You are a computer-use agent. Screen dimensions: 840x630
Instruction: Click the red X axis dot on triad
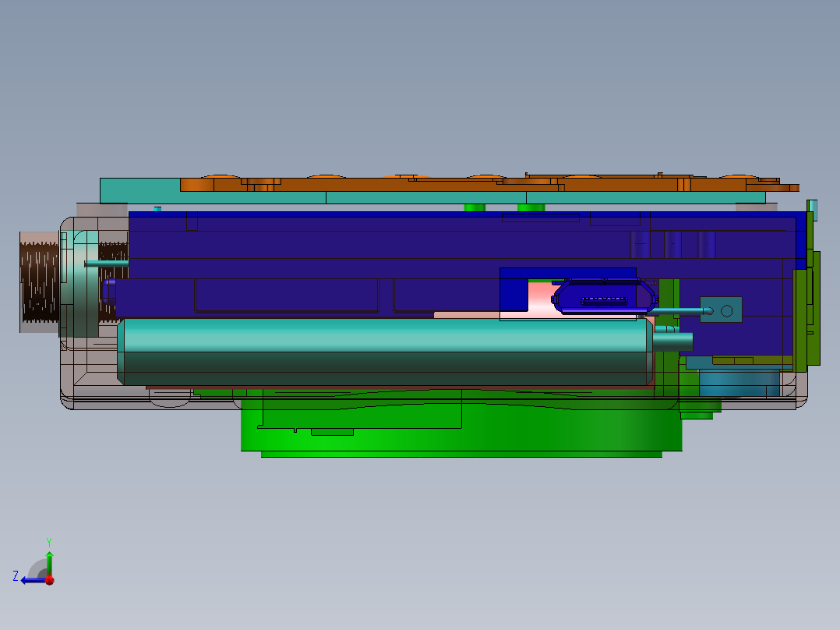pos(49,579)
